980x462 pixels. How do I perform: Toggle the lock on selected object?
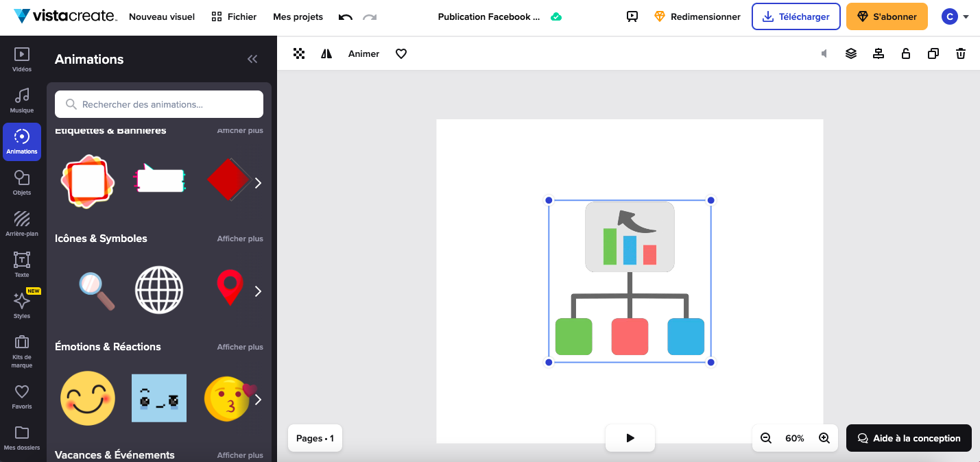[906, 53]
